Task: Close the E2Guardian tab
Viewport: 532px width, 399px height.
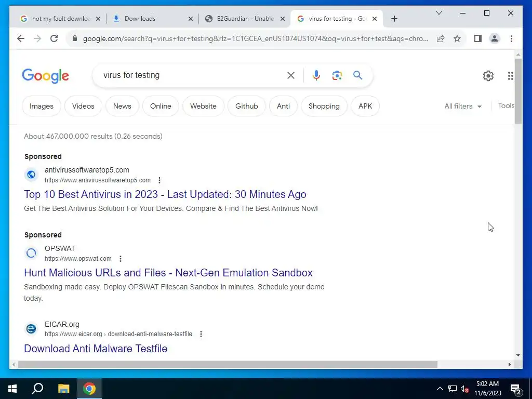Action: pyautogui.click(x=282, y=19)
